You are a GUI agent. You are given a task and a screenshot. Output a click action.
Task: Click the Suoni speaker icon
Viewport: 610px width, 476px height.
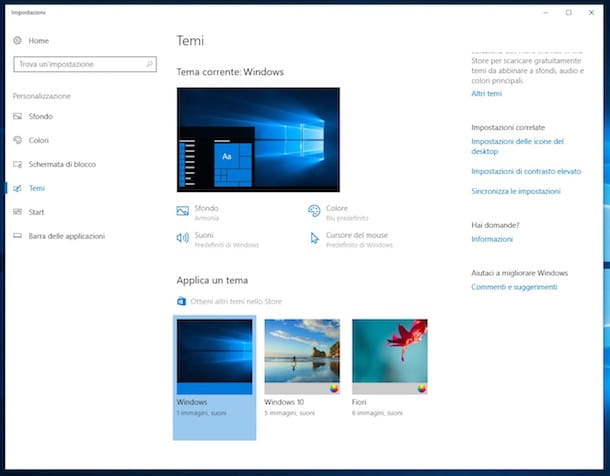182,238
